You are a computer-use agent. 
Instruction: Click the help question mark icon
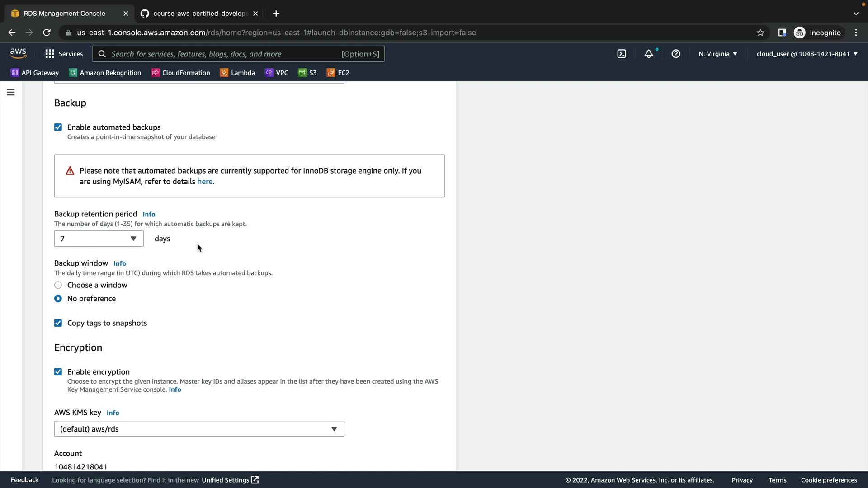pos(676,54)
